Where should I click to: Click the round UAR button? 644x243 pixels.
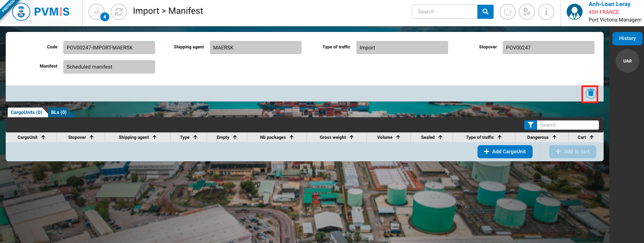[x=627, y=61]
